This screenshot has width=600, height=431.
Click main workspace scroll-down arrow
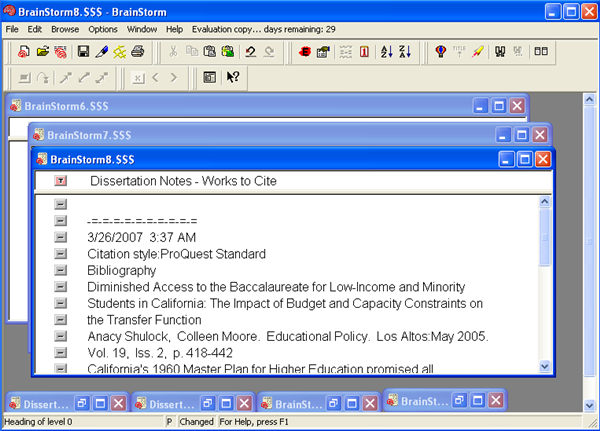pyautogui.click(x=589, y=405)
